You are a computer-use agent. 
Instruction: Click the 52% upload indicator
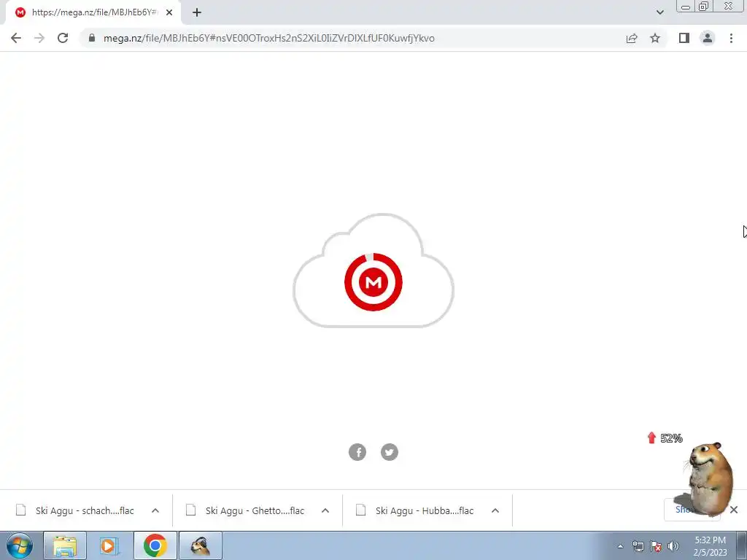point(665,438)
